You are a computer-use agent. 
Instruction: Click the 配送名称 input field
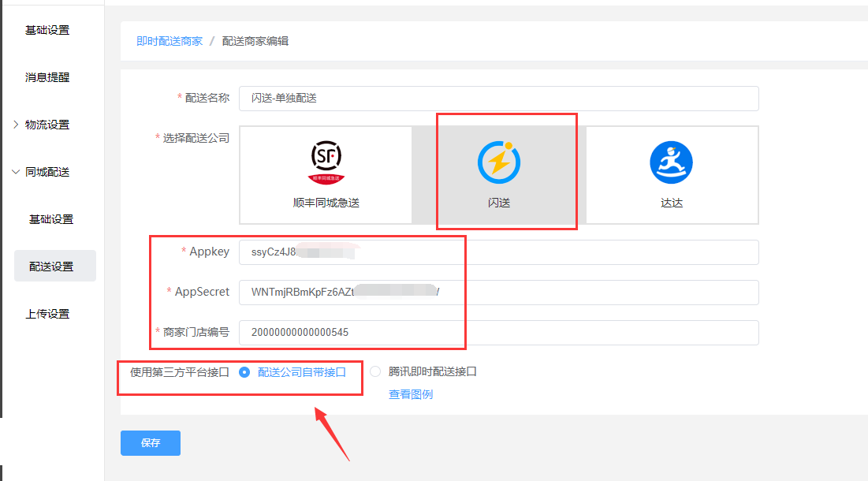pyautogui.click(x=498, y=99)
